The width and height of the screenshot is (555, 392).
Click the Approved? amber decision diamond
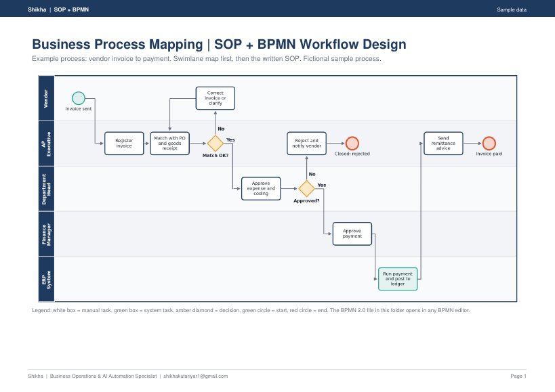[306, 188]
